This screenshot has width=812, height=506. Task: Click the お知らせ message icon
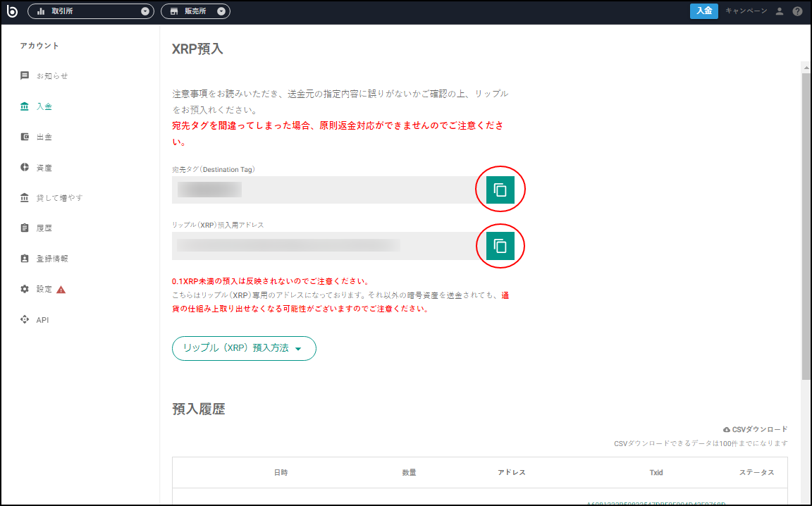(25, 75)
